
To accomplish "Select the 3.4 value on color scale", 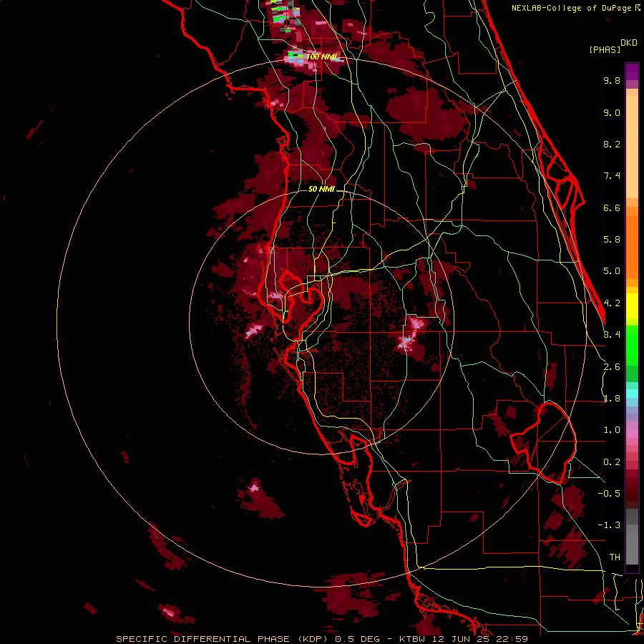I will pos(612,335).
